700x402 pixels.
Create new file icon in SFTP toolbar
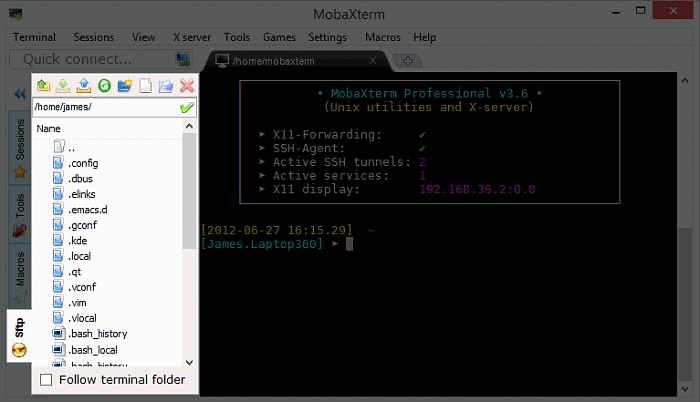pyautogui.click(x=146, y=85)
